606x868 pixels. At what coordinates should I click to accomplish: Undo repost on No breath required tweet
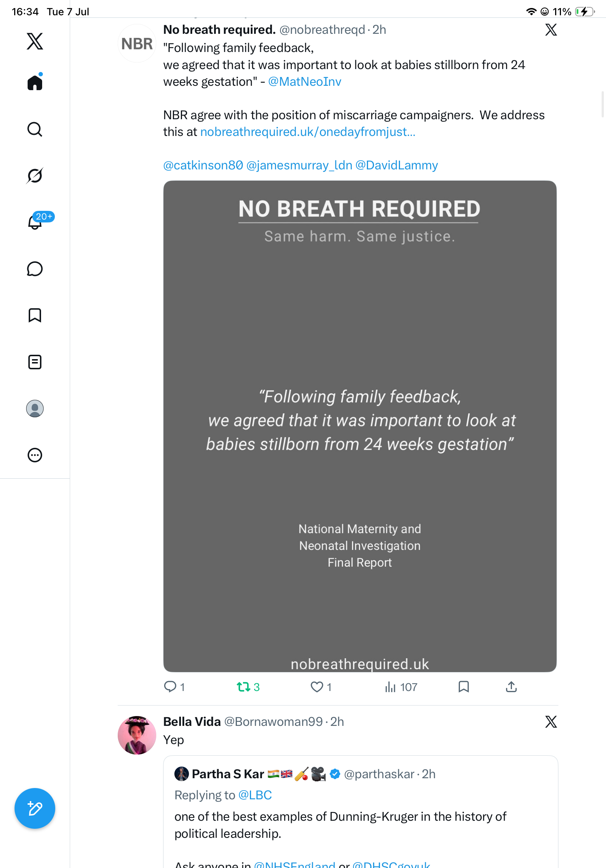coord(248,687)
